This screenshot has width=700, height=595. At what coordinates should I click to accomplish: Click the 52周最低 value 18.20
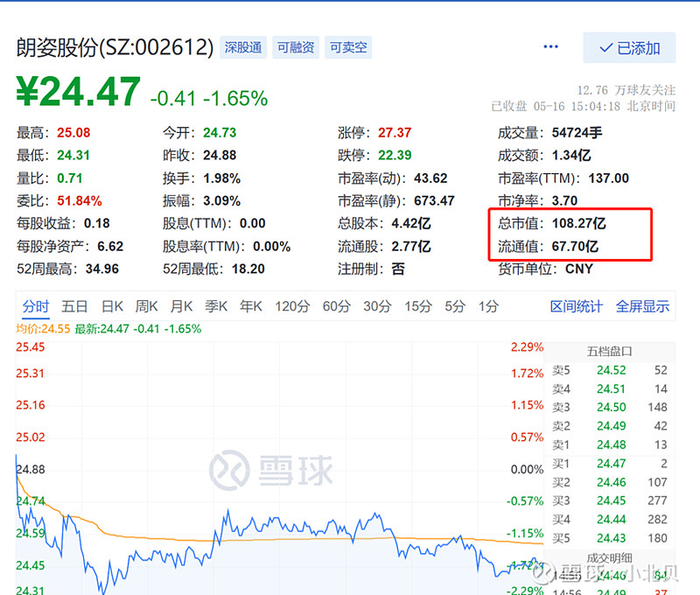point(248,269)
